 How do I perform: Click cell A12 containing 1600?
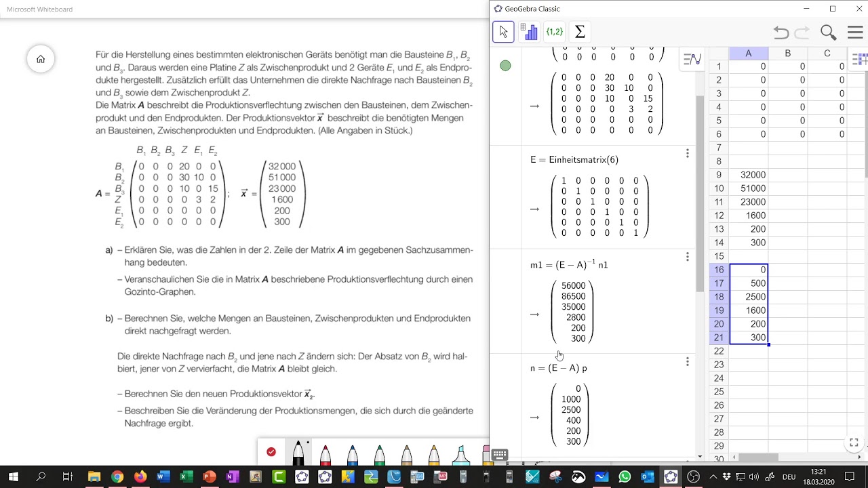749,216
